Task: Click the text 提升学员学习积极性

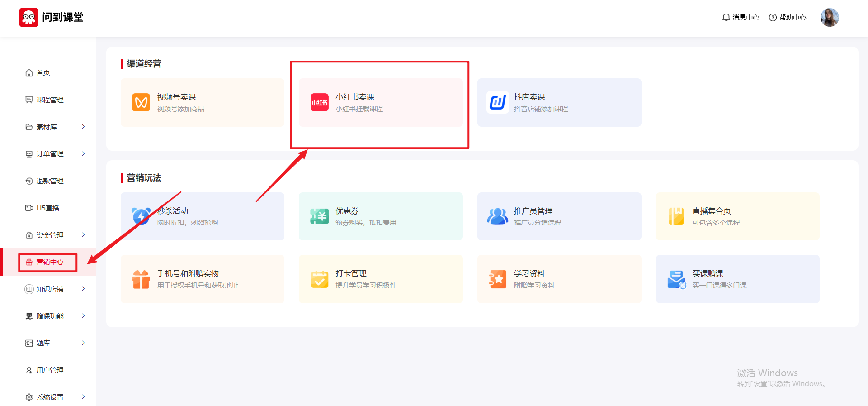Action: tap(366, 286)
